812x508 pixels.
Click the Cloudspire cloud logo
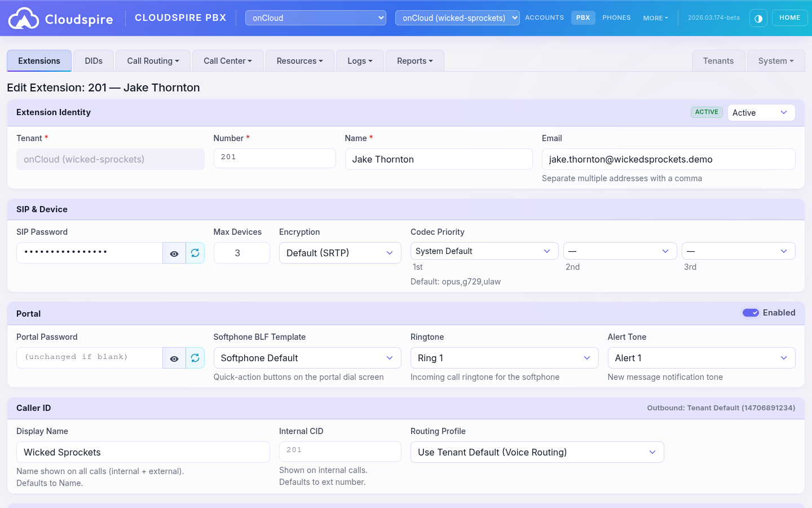pyautogui.click(x=24, y=17)
